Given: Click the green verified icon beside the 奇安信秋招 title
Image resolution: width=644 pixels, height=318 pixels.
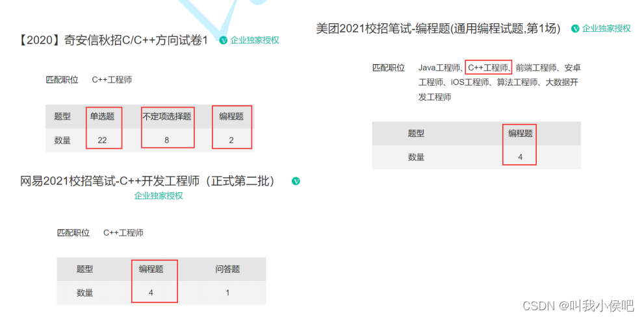Looking at the screenshot, I should (x=223, y=40).
